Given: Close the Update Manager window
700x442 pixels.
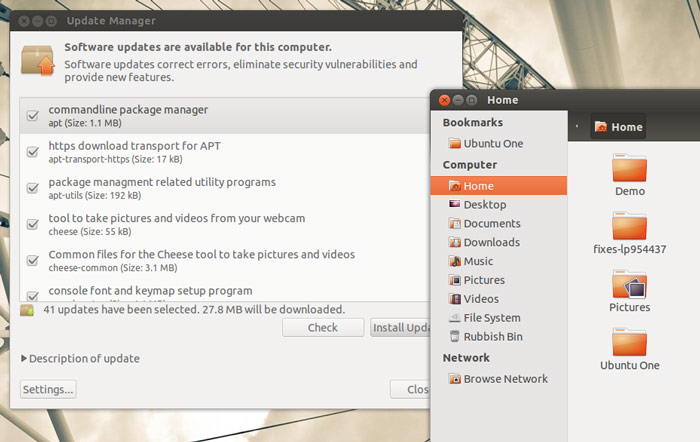Looking at the screenshot, I should point(25,21).
